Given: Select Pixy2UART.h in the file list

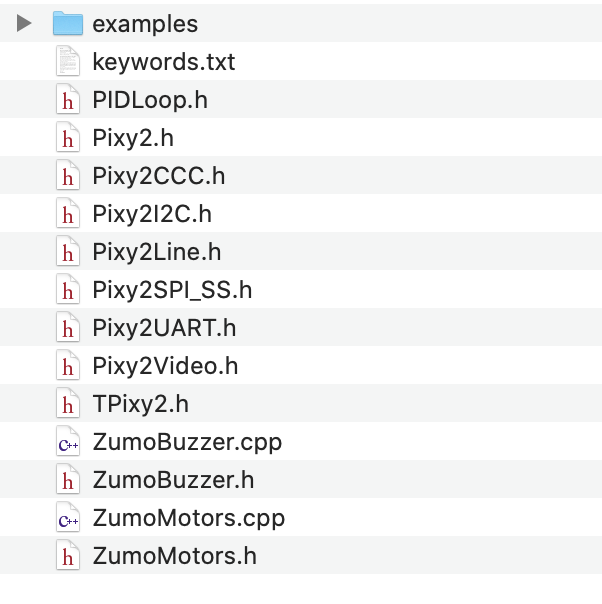Looking at the screenshot, I should [164, 328].
